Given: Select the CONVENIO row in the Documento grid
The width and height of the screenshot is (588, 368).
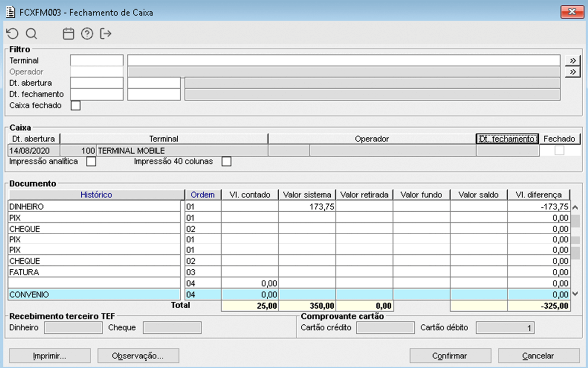Looking at the screenshot, I should point(94,295).
